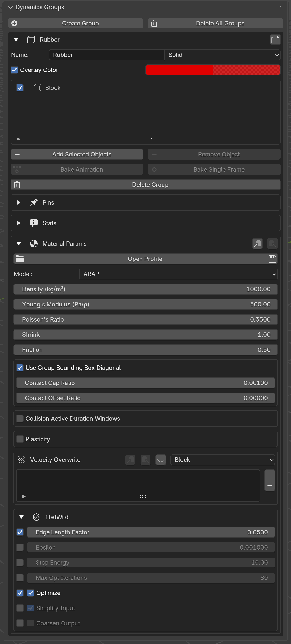Disable Use Group Bounding Box Diagonal

coord(20,368)
